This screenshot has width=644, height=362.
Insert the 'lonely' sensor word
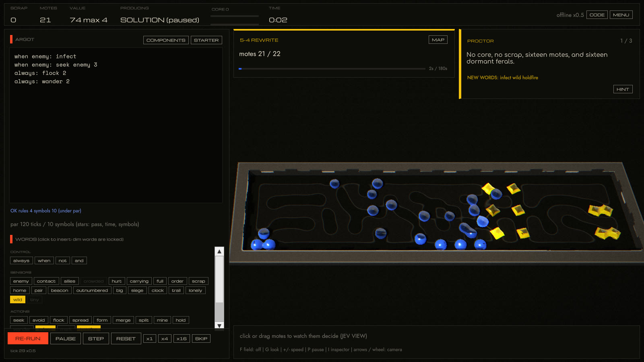tap(196, 290)
